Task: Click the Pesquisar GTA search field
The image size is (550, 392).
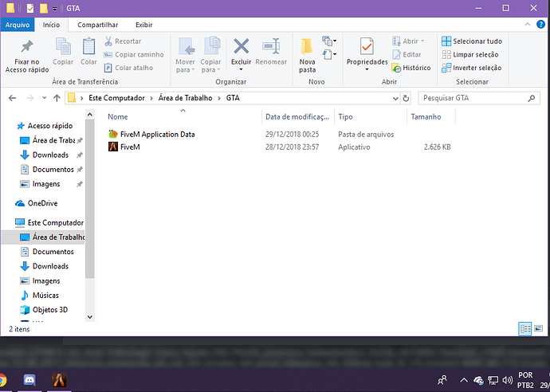Action: tap(474, 98)
